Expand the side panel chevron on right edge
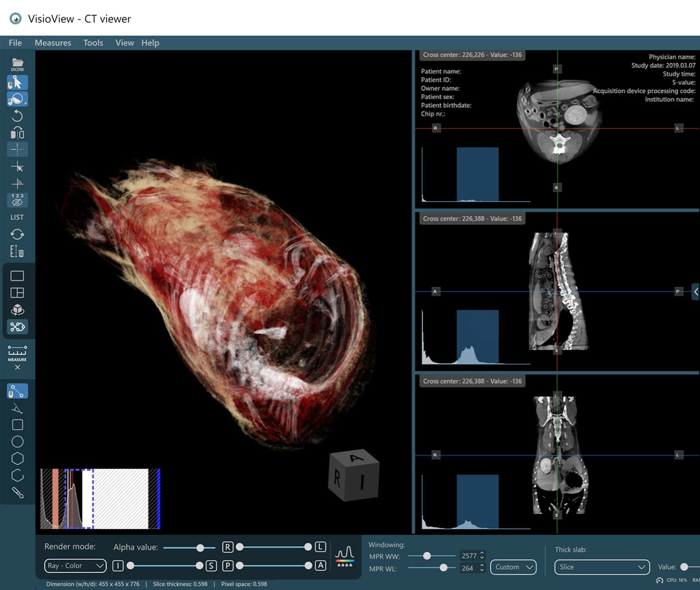This screenshot has height=590, width=700. [x=696, y=292]
